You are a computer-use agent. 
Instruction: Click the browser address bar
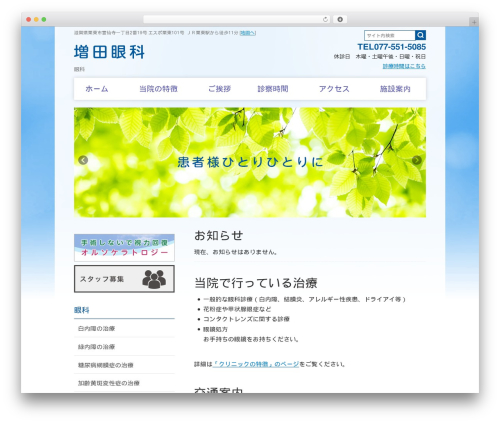pyautogui.click(x=237, y=20)
